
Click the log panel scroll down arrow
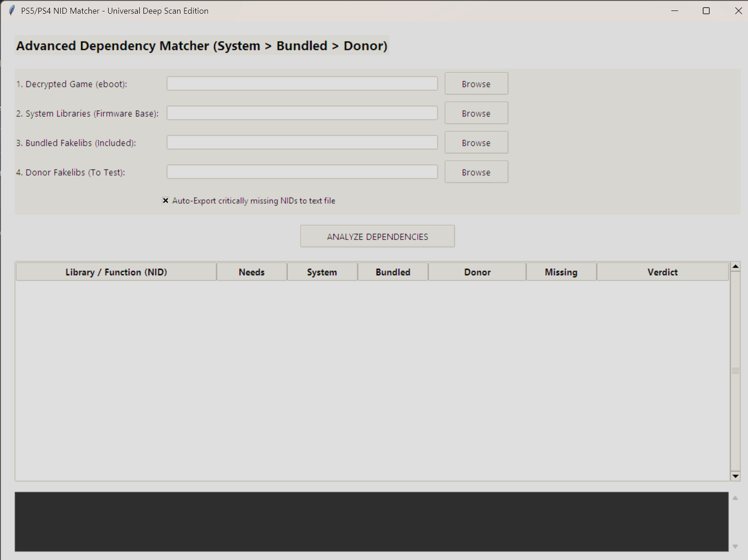(x=735, y=546)
